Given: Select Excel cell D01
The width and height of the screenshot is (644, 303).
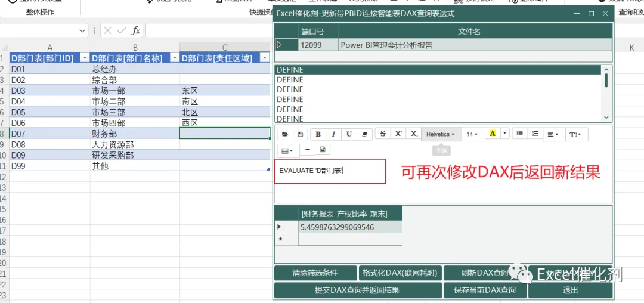Looking at the screenshot, I should [x=49, y=69].
